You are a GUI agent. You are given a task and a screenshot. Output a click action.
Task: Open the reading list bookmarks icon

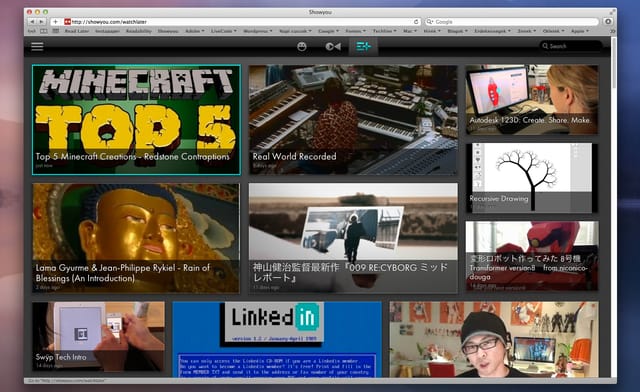(44, 31)
